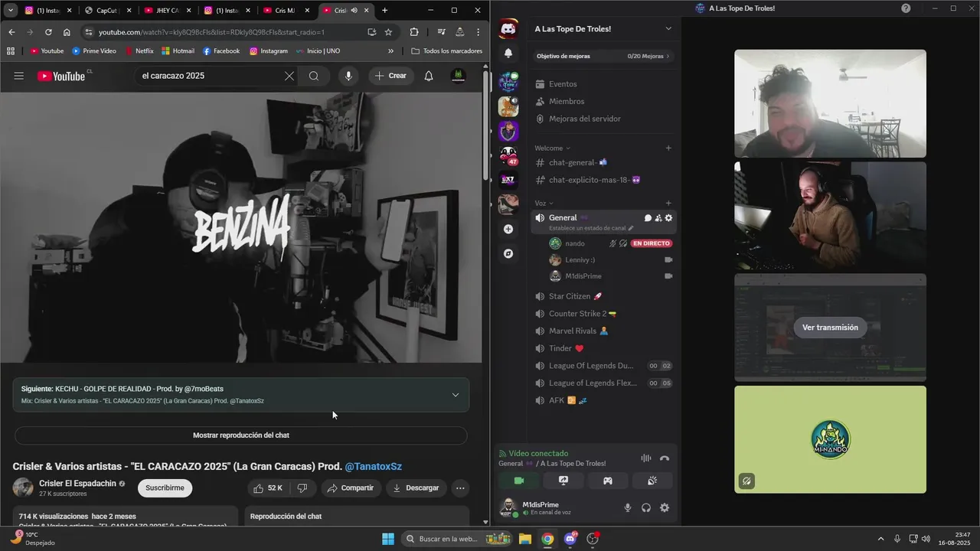Mute Discord microphone
This screenshot has width=980, height=551.
click(x=628, y=507)
